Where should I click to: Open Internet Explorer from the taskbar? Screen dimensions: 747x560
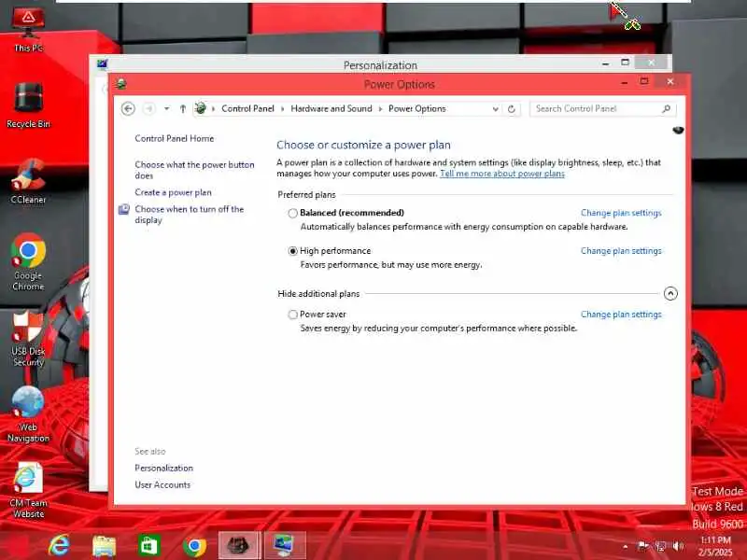(59, 545)
